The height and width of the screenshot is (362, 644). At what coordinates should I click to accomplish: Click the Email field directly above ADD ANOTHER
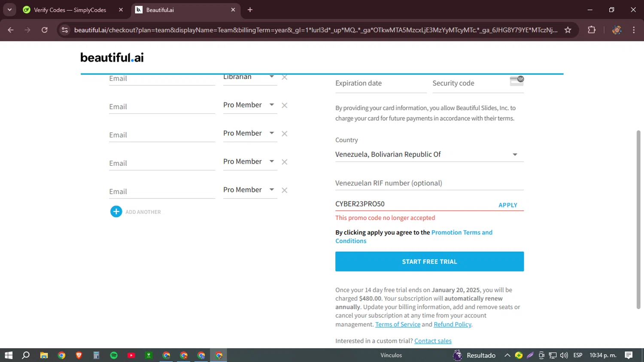point(162,192)
